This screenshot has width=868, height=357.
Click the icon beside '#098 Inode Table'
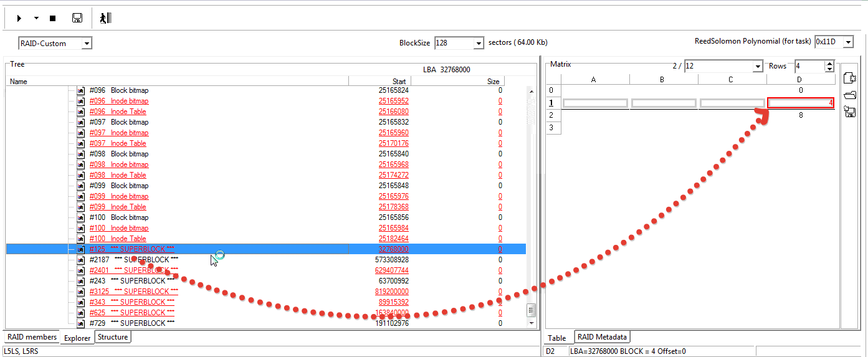click(x=81, y=175)
